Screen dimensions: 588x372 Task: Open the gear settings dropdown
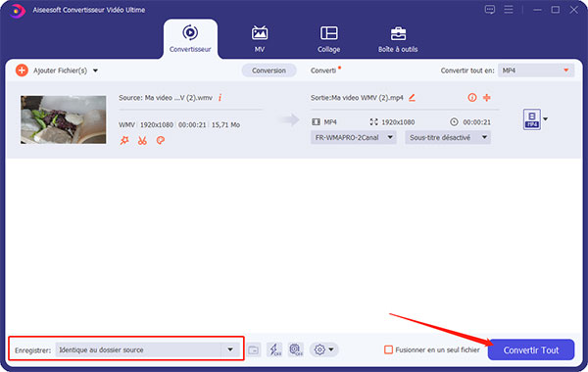pos(324,349)
